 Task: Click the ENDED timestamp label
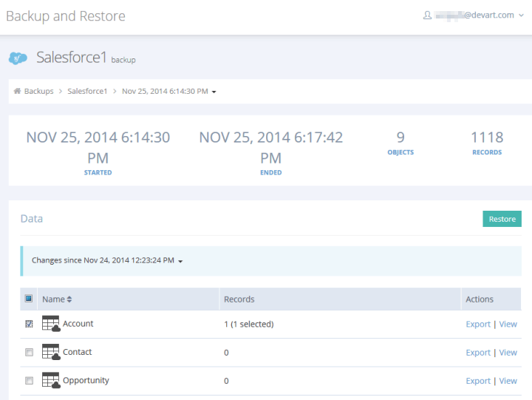click(x=270, y=172)
